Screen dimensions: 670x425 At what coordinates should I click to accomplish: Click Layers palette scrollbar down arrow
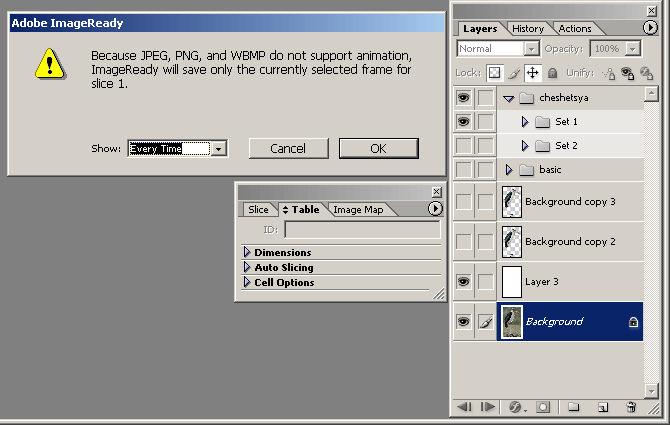pos(651,391)
